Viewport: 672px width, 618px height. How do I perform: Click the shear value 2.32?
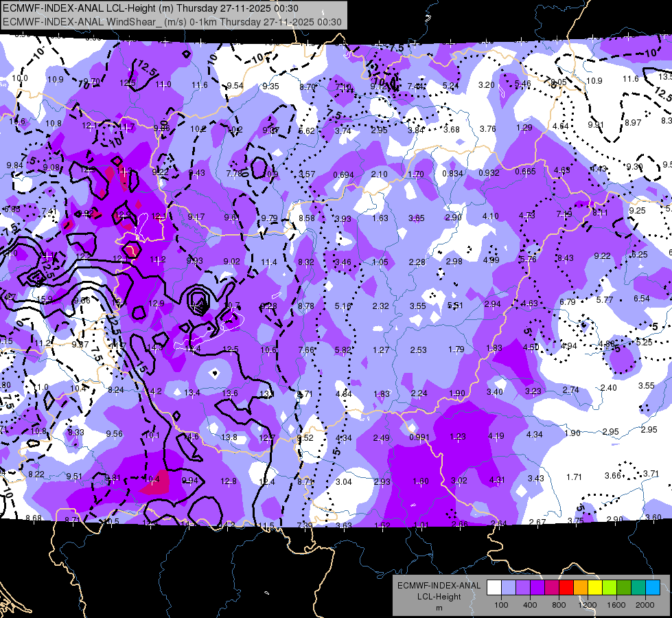pos(380,306)
